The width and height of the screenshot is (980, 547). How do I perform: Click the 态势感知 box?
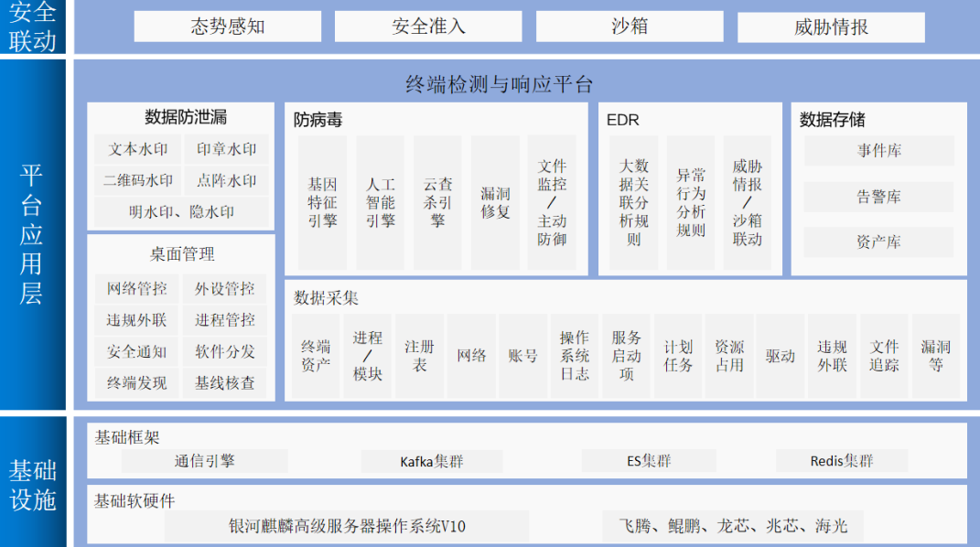227,27
